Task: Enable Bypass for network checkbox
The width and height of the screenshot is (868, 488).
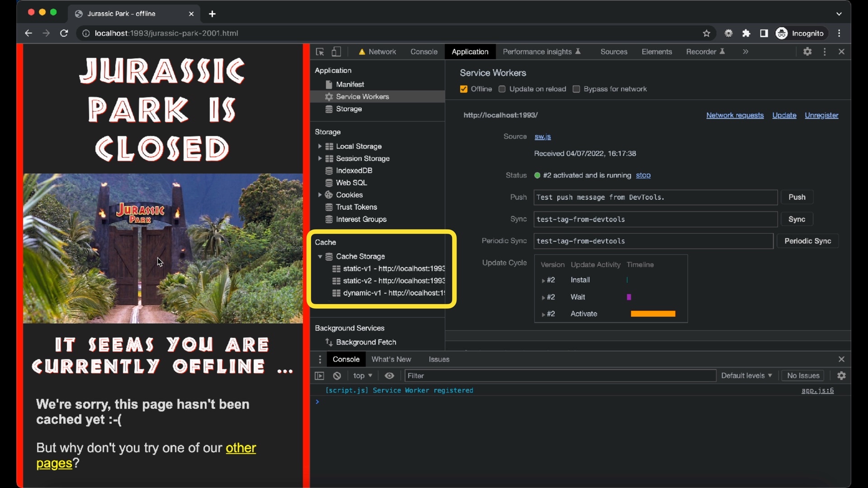Action: [x=576, y=89]
